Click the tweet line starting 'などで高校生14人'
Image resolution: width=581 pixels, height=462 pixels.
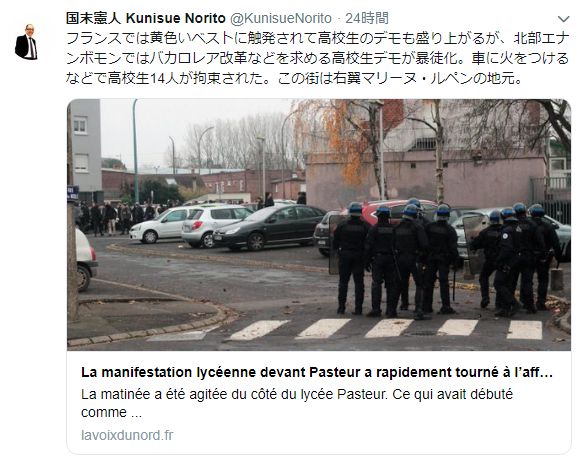294,78
